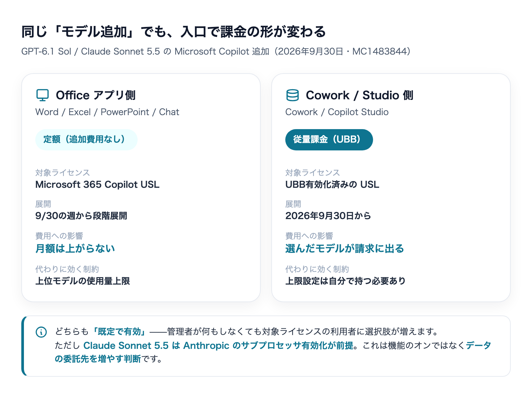Click the monitor icon beside Office アプリ側
Image resolution: width=532 pixels, height=398 pixels.
(42, 95)
